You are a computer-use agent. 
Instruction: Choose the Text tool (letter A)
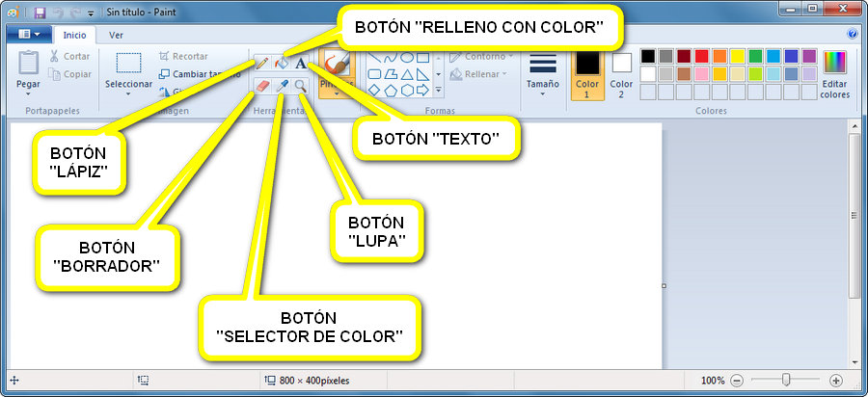click(302, 64)
